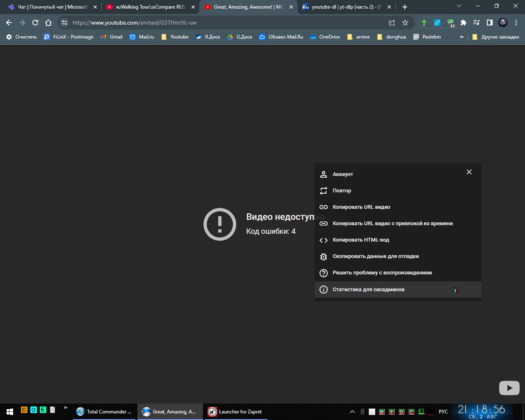Open "Решить проблему с воспроизведением" help
The width and height of the screenshot is (525, 420).
382,273
